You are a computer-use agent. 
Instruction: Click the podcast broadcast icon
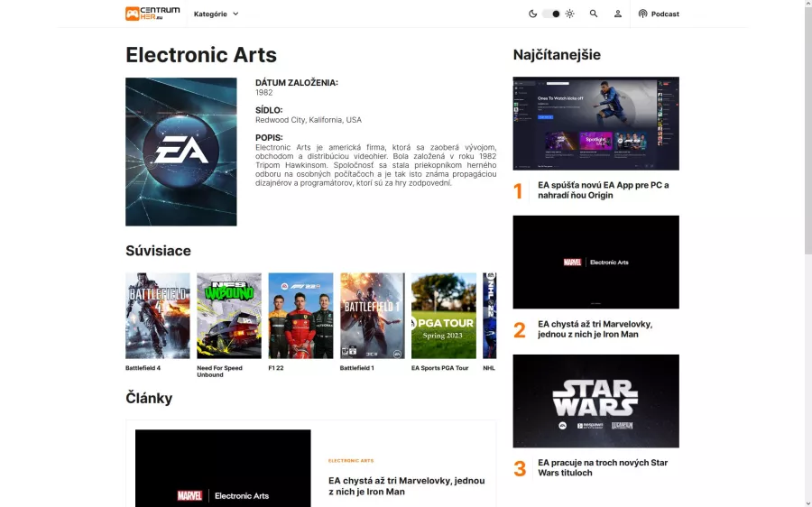click(x=642, y=14)
